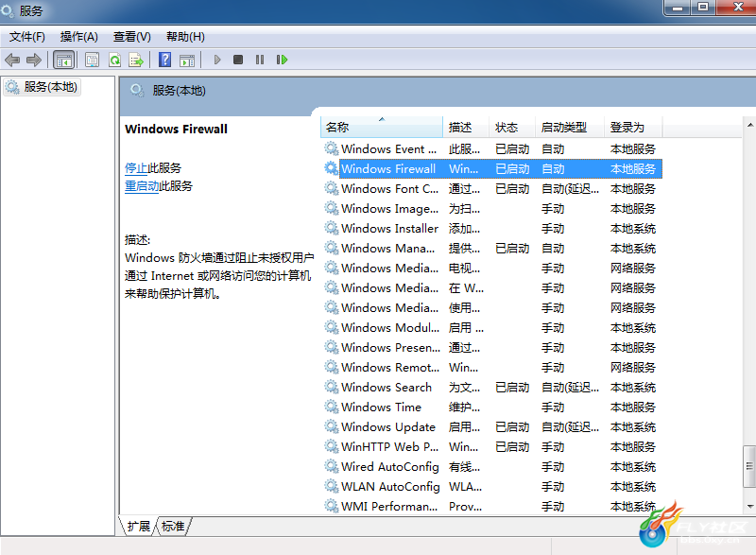Click gear icon of WinHTTP Web P... row
Image resolution: width=756 pixels, height=555 pixels.
332,446
